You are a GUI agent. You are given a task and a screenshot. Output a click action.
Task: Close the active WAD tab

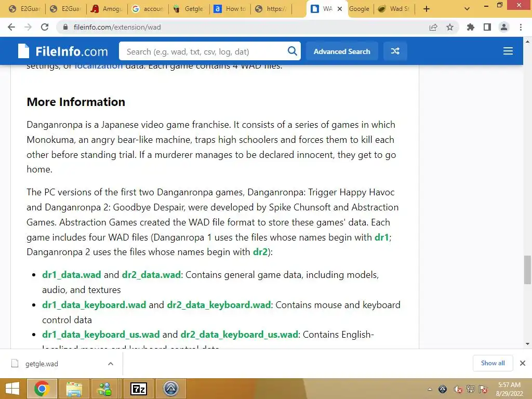[340, 9]
